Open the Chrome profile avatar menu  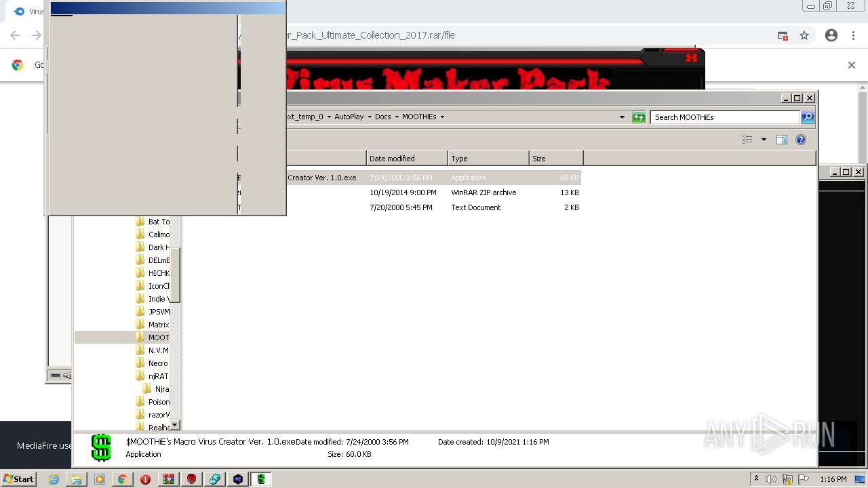(831, 35)
